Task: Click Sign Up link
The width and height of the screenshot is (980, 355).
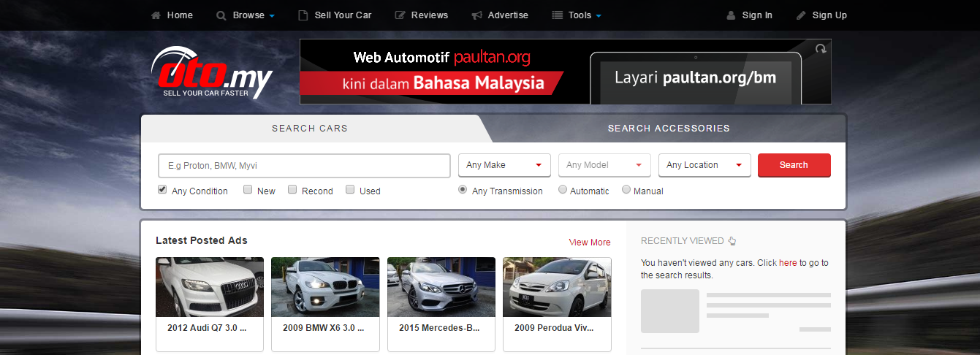Action: 829,15
